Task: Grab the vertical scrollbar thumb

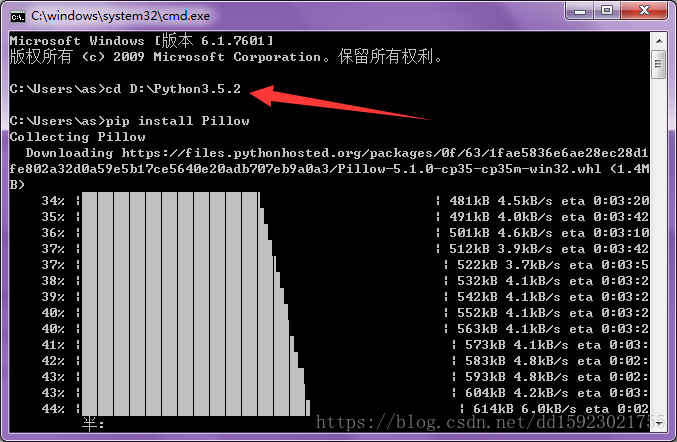Action: [659, 64]
